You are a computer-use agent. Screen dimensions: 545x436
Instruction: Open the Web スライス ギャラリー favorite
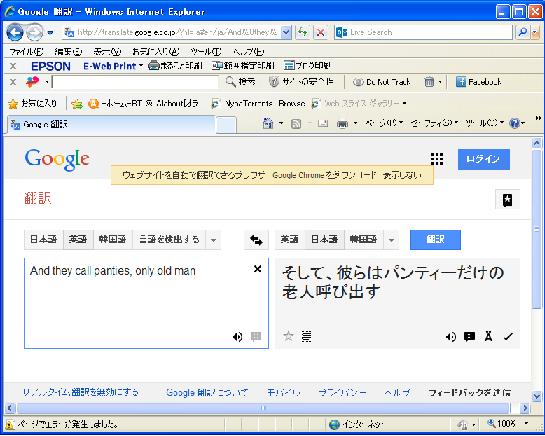[359, 104]
